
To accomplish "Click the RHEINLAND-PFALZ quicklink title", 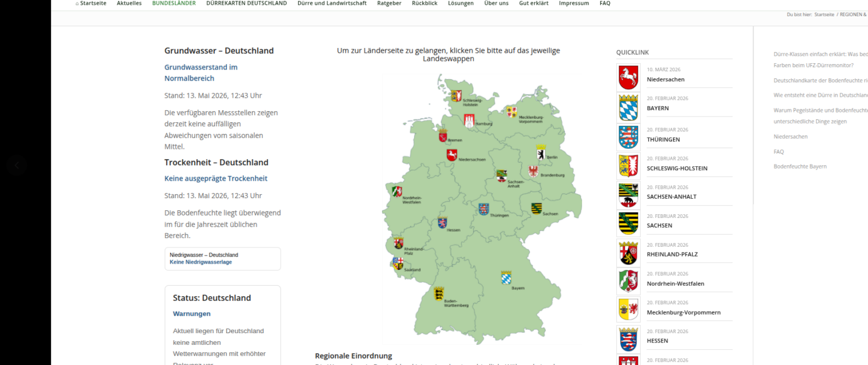I will (672, 254).
